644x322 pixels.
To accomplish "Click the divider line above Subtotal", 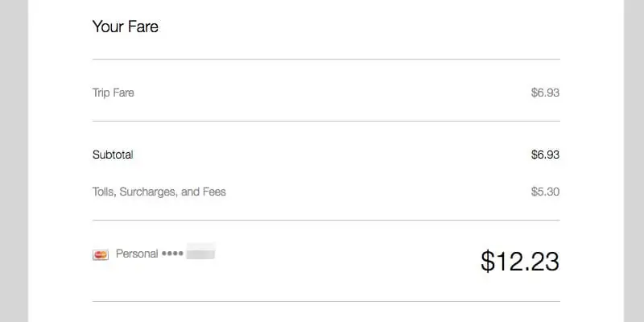I will (326, 122).
